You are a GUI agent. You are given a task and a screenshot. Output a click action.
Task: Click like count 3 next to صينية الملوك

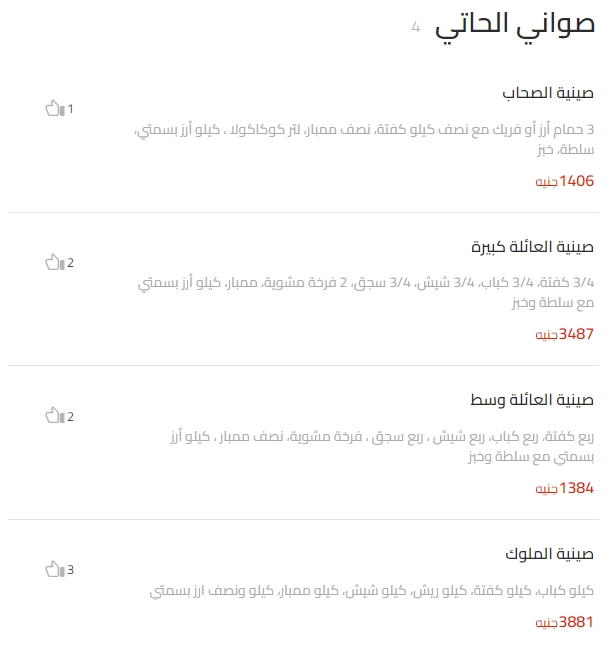tap(70, 570)
